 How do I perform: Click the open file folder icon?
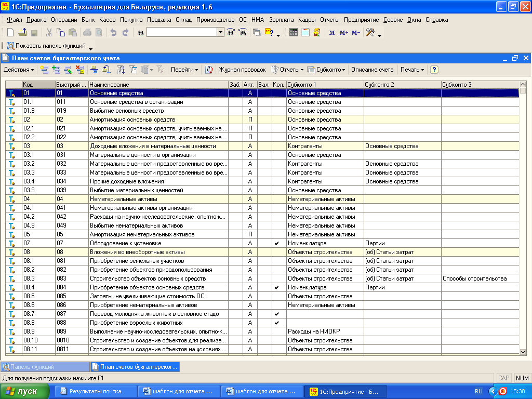[x=22, y=32]
